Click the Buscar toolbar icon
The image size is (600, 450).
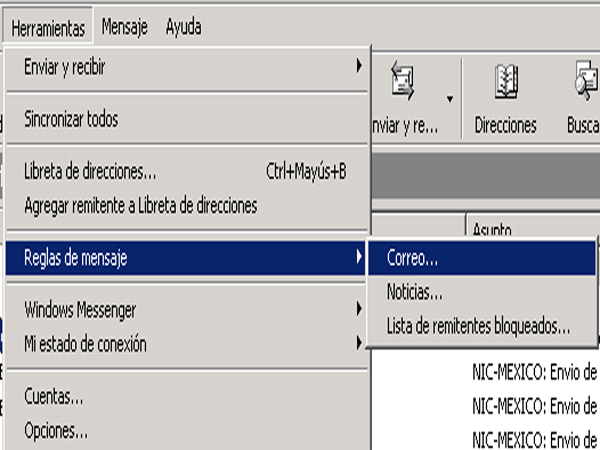point(587,82)
